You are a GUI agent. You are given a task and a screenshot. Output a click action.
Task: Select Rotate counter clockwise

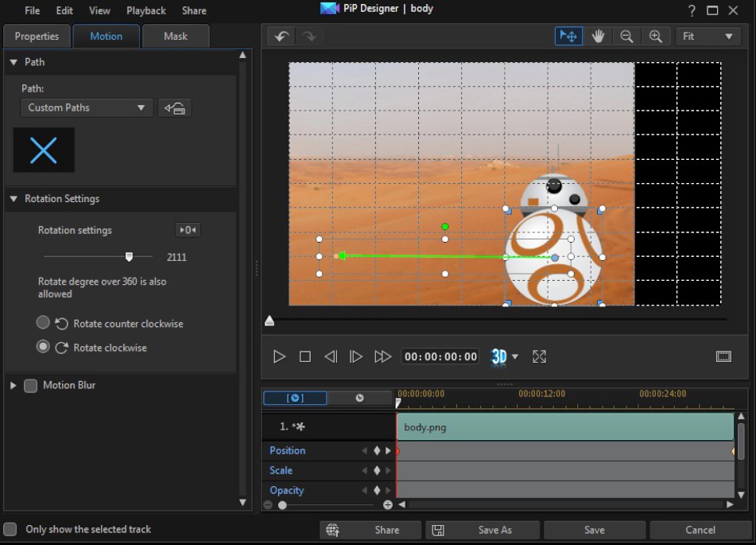point(43,322)
